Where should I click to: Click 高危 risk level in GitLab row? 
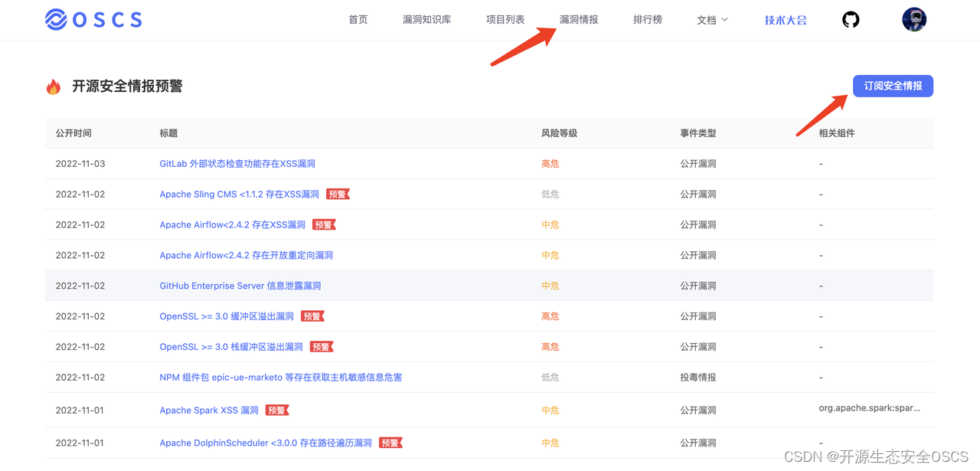pyautogui.click(x=550, y=164)
